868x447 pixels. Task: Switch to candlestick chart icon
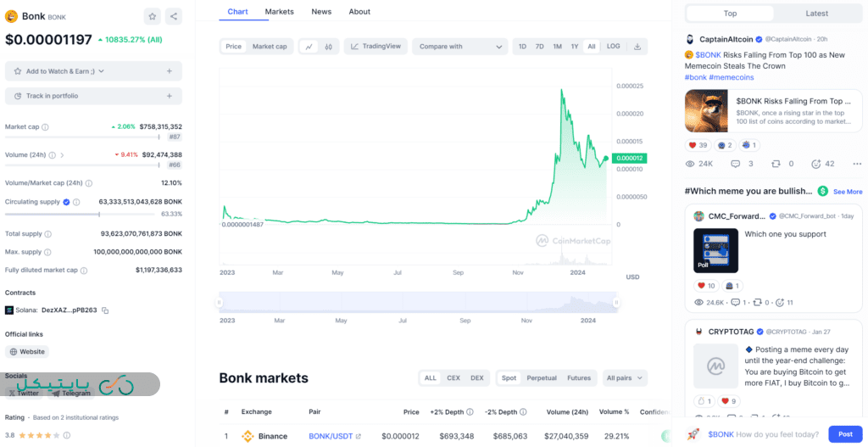click(x=329, y=47)
